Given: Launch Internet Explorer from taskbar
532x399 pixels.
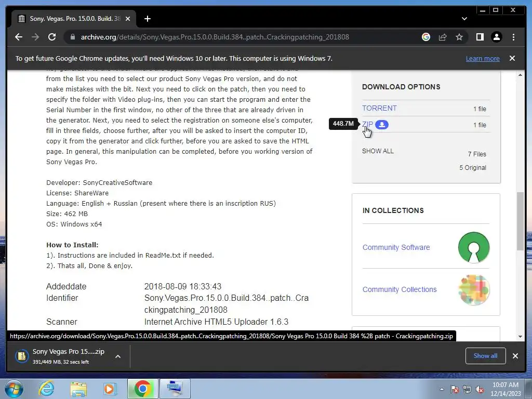Looking at the screenshot, I should click(46, 389).
